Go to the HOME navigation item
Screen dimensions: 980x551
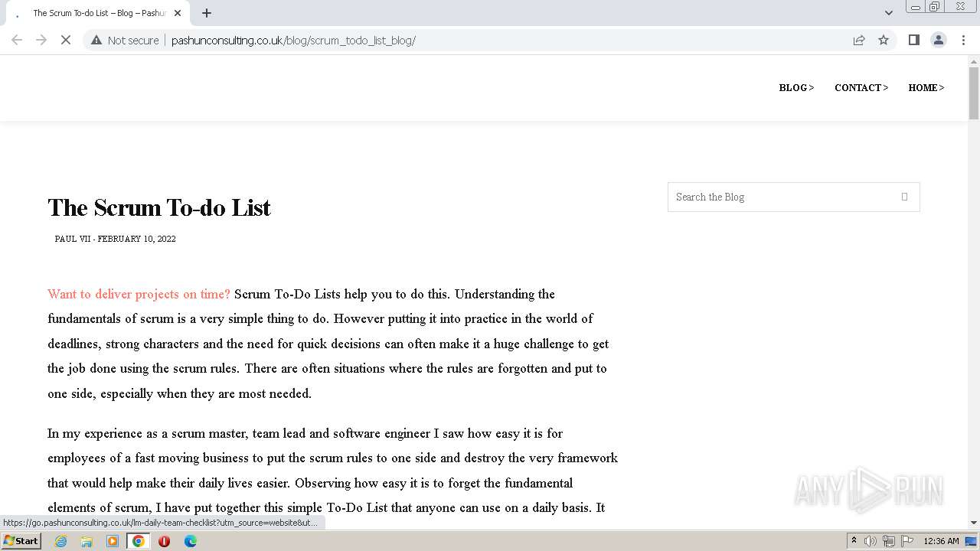pyautogui.click(x=926, y=87)
